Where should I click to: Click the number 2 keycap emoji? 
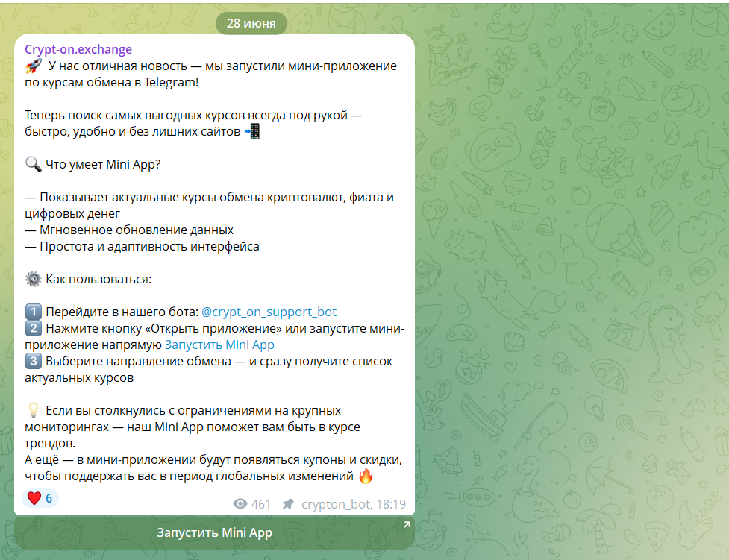pyautogui.click(x=33, y=328)
